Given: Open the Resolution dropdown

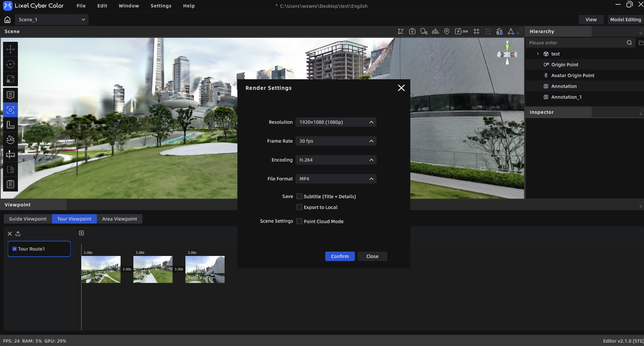Looking at the screenshot, I should [336, 122].
